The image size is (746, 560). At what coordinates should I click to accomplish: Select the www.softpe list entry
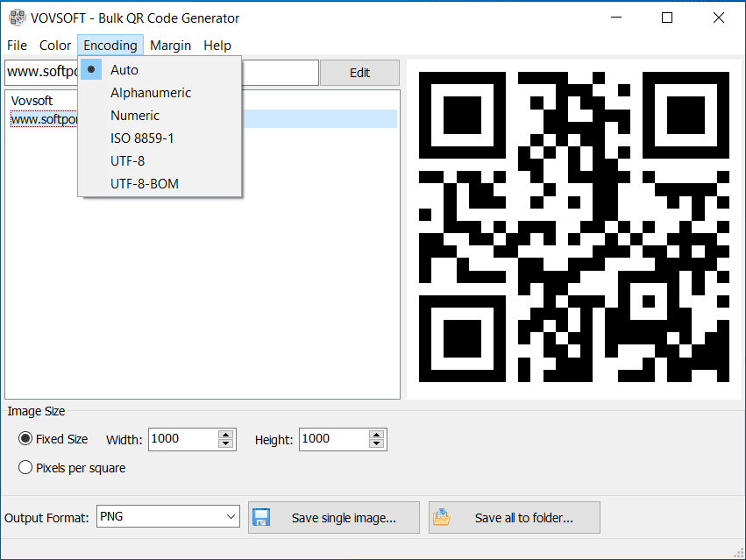point(203,119)
